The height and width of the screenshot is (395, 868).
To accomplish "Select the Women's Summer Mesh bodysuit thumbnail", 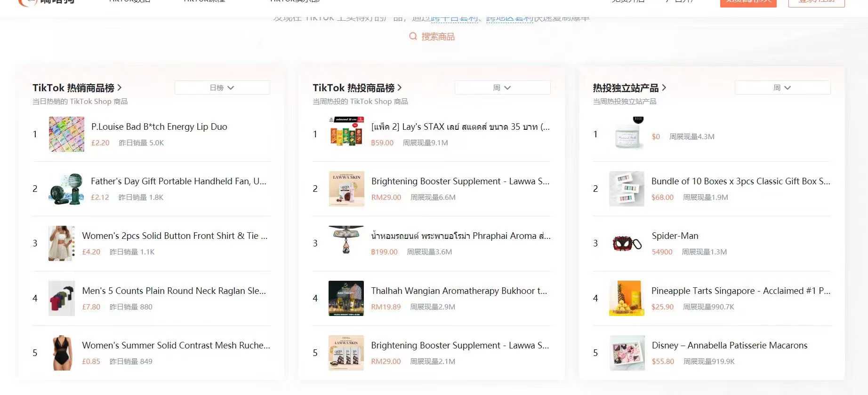I will (x=62, y=353).
